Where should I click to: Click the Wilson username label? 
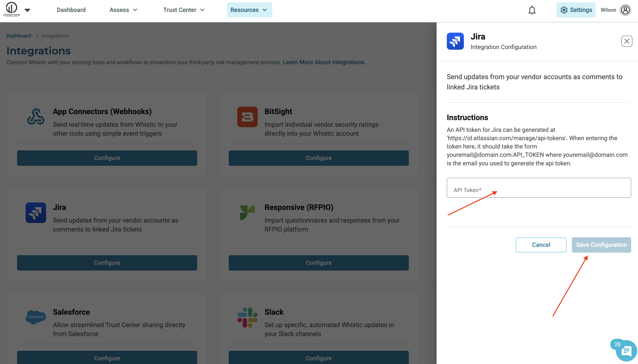(x=608, y=10)
